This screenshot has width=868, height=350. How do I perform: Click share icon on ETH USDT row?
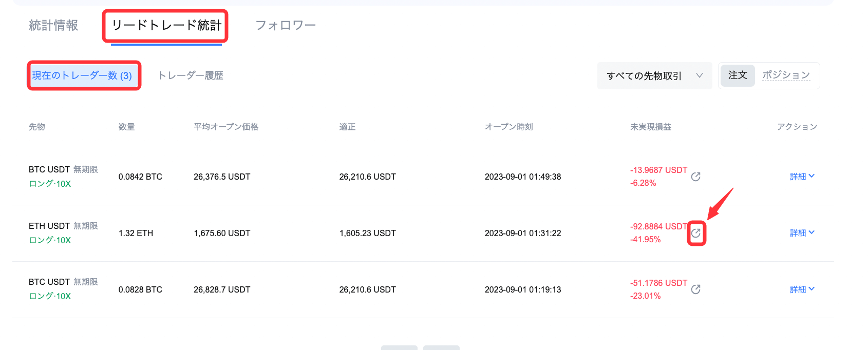point(696,233)
